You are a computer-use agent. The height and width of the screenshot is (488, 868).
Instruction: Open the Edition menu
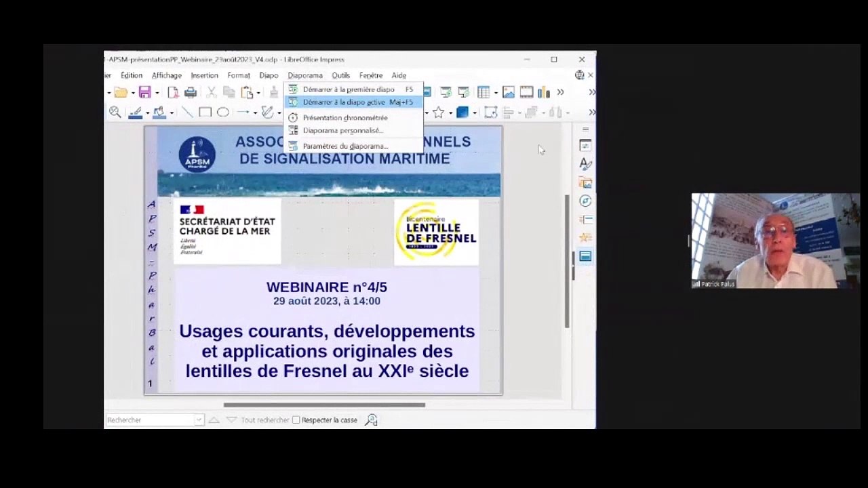[132, 75]
